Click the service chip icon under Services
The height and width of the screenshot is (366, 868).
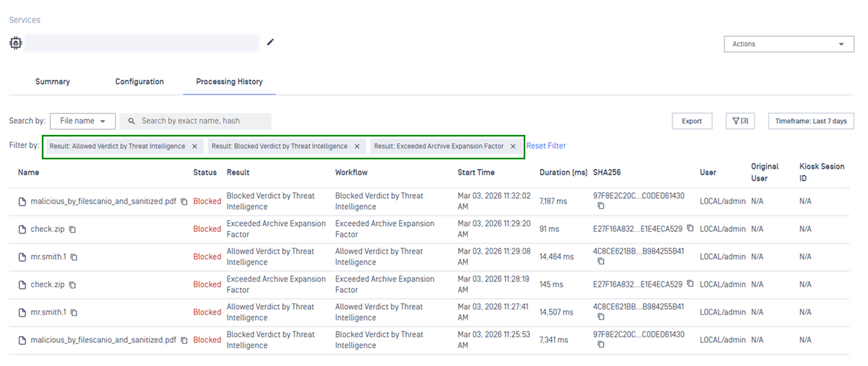(16, 43)
